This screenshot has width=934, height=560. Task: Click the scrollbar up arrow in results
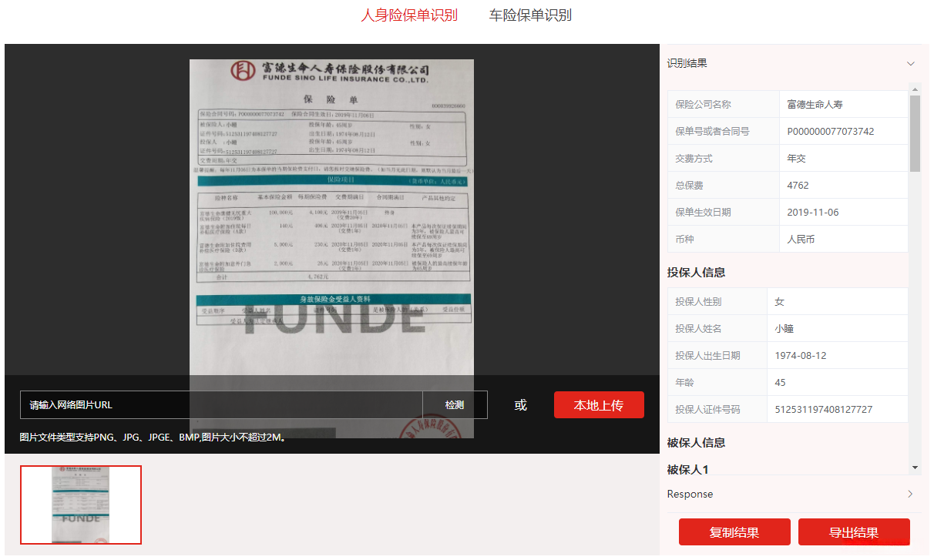coord(915,88)
